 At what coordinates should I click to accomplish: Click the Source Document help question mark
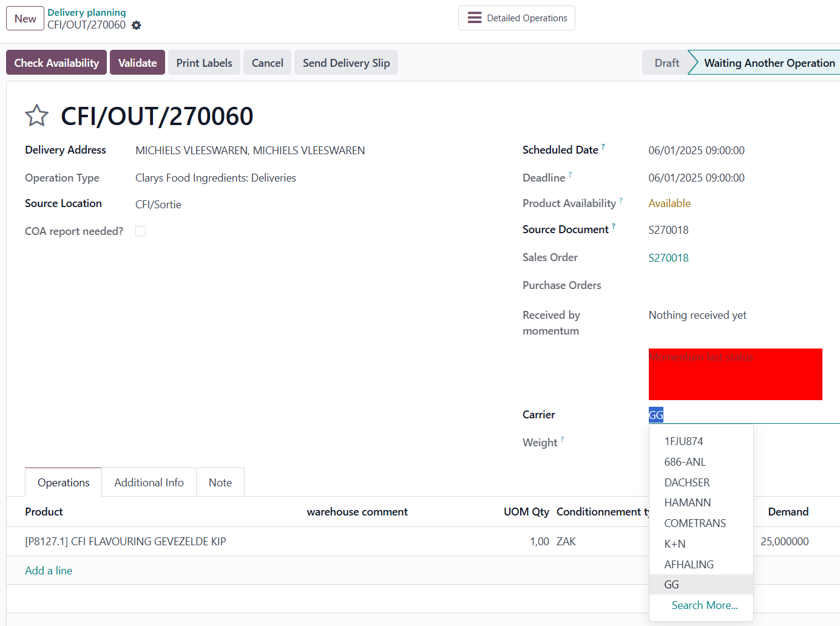click(613, 226)
